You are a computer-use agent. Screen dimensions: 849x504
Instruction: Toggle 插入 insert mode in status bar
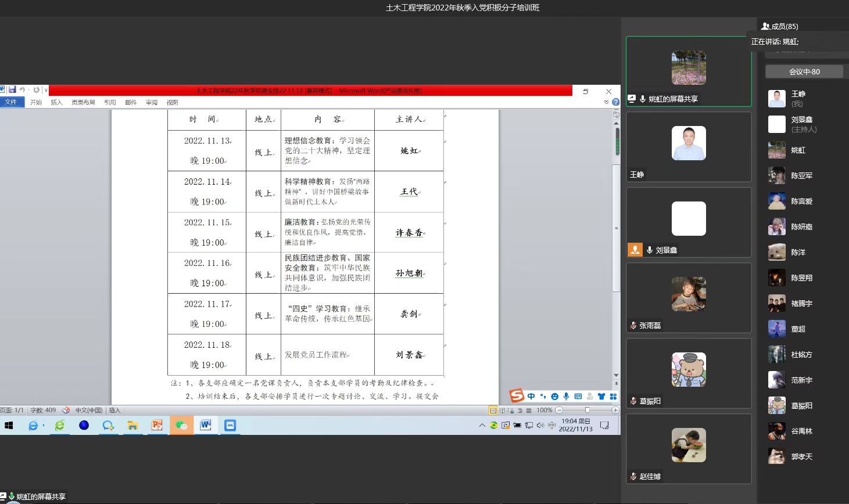click(x=114, y=411)
